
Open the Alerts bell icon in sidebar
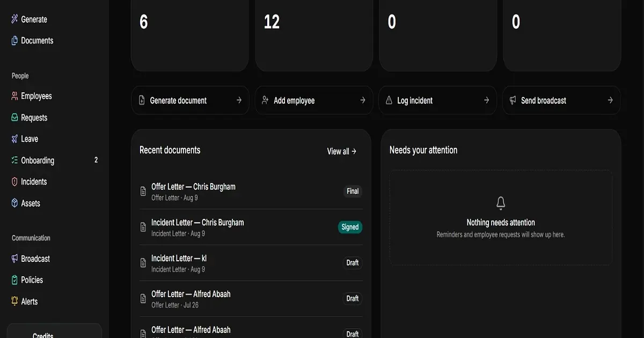(14, 302)
